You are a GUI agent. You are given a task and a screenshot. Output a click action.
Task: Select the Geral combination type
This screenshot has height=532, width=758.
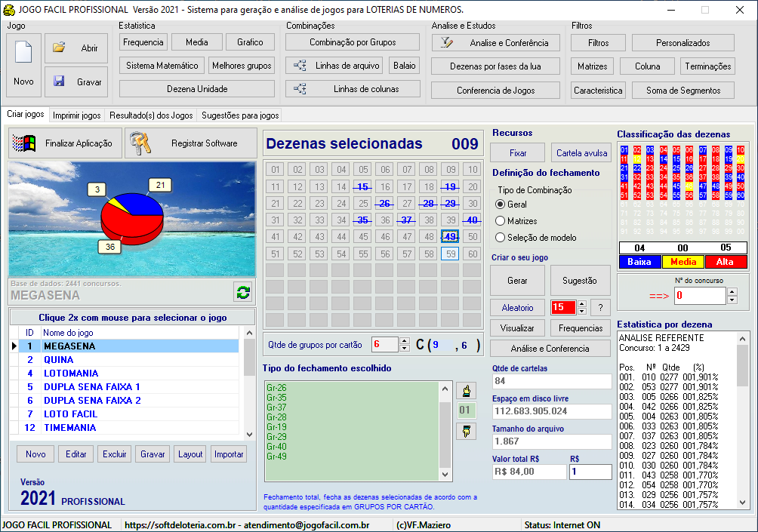pyautogui.click(x=500, y=204)
